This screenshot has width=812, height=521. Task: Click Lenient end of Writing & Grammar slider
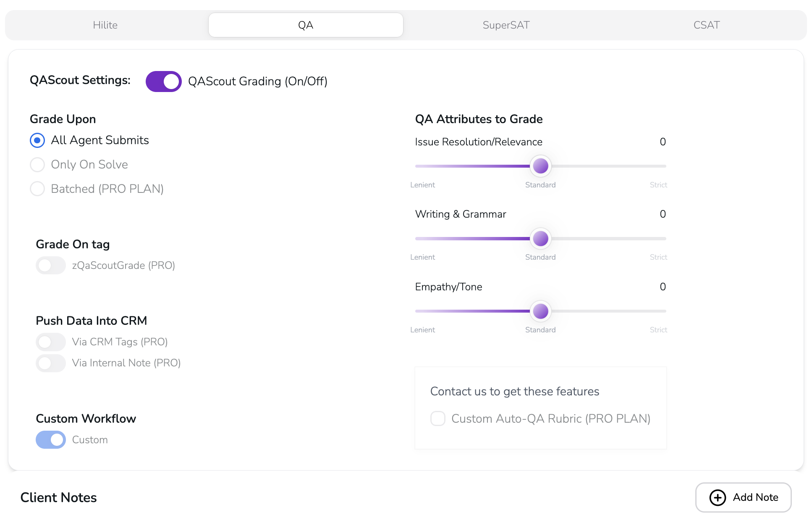[417, 239]
